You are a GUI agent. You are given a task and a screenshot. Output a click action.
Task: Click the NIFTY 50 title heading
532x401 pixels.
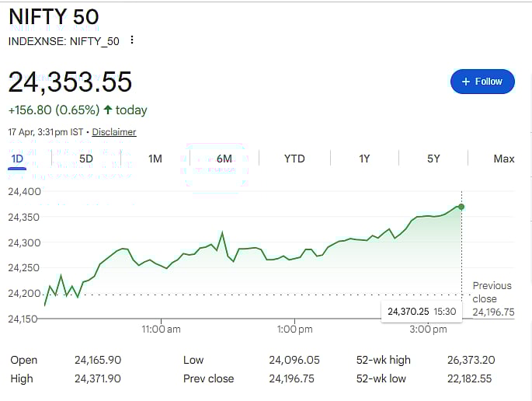pyautogui.click(x=54, y=16)
